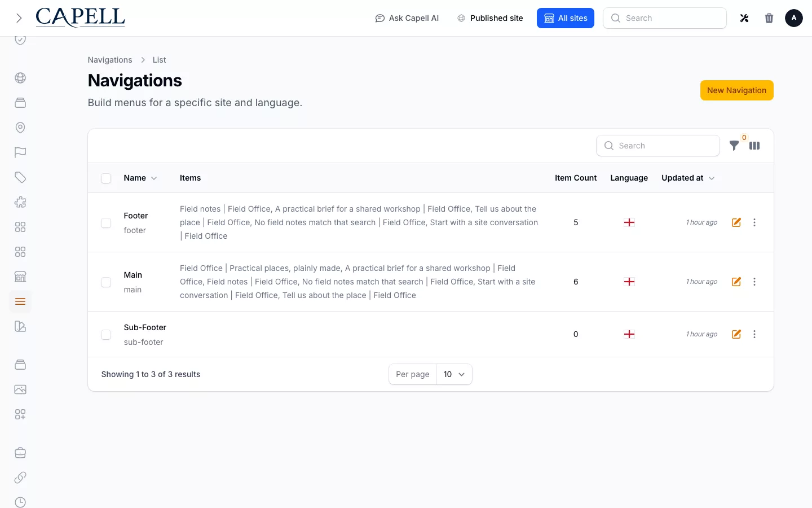Select the 'Showing 1 to 3 of 3 results' text
This screenshot has width=812, height=508.
tap(151, 374)
